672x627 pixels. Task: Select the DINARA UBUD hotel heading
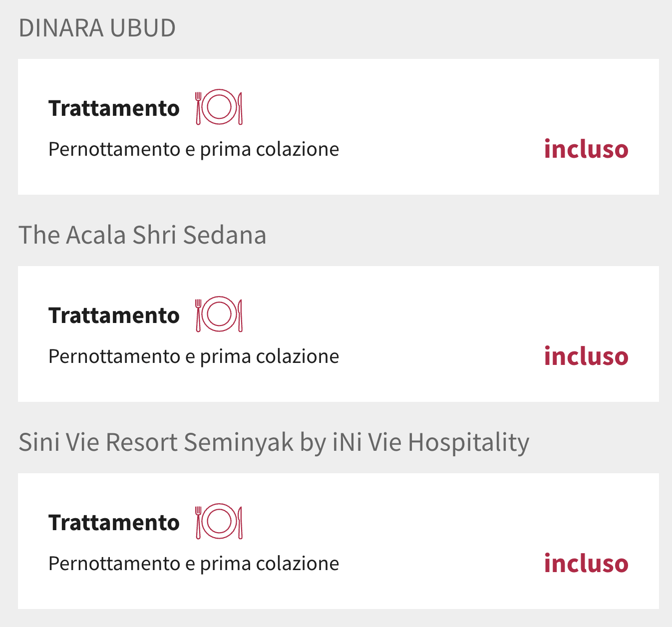(97, 28)
